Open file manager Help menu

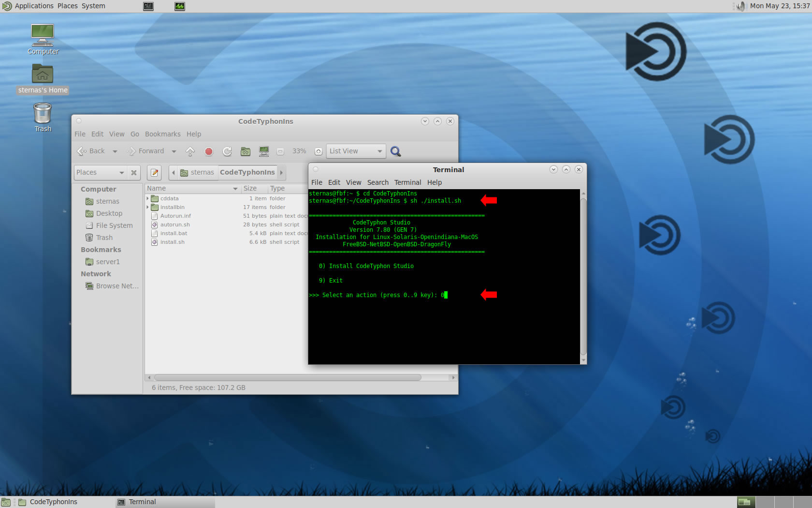[194, 134]
